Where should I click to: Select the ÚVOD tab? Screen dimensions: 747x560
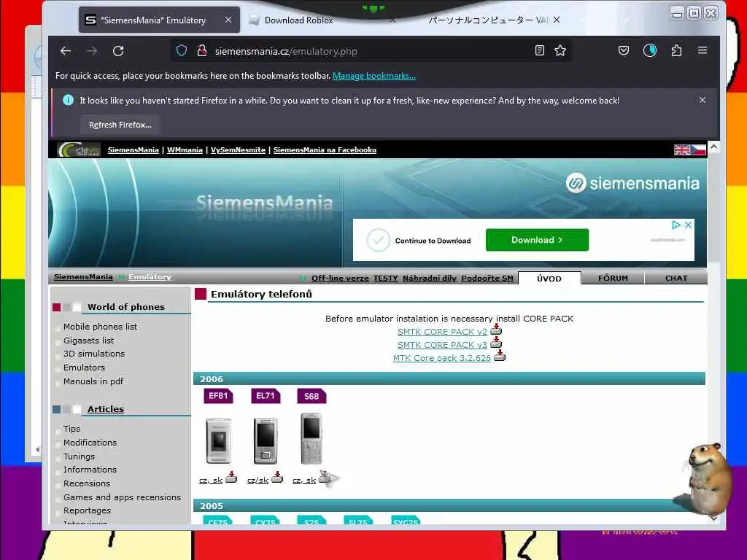point(549,279)
